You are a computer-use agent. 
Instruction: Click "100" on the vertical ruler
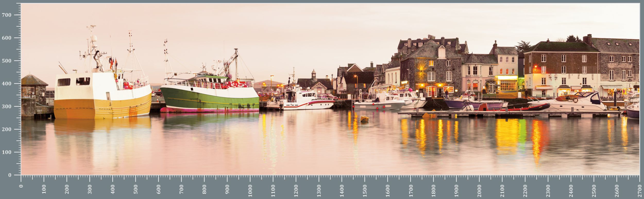tap(7, 152)
